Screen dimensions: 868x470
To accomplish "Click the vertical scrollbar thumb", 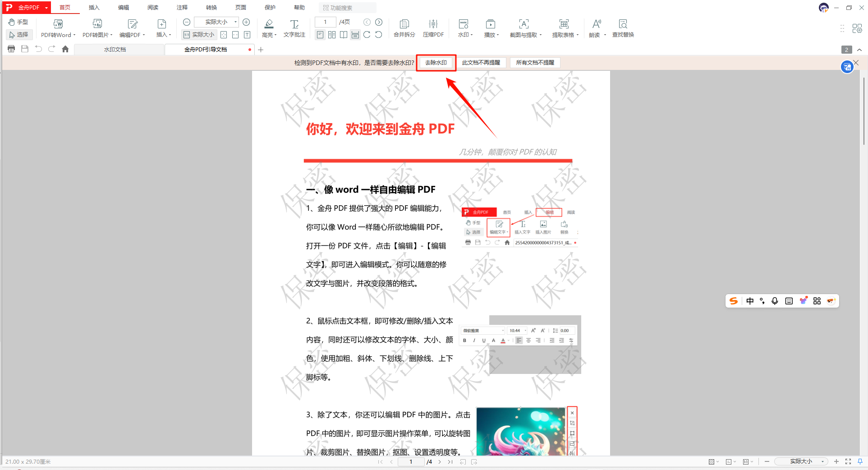I will [863, 111].
